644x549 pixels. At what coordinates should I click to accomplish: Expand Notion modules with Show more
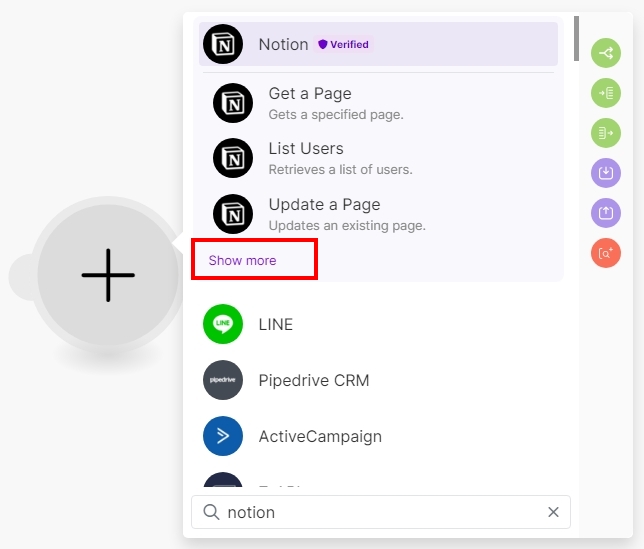[x=242, y=261]
